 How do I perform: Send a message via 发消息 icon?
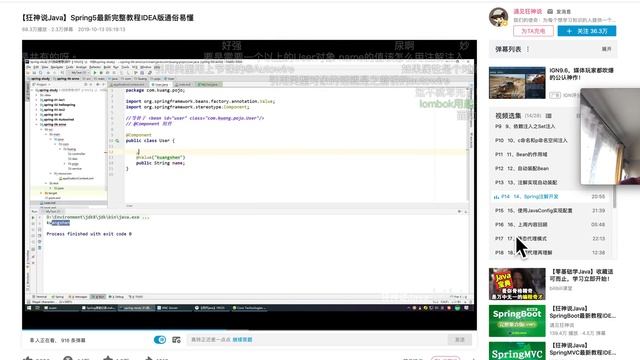coord(550,11)
